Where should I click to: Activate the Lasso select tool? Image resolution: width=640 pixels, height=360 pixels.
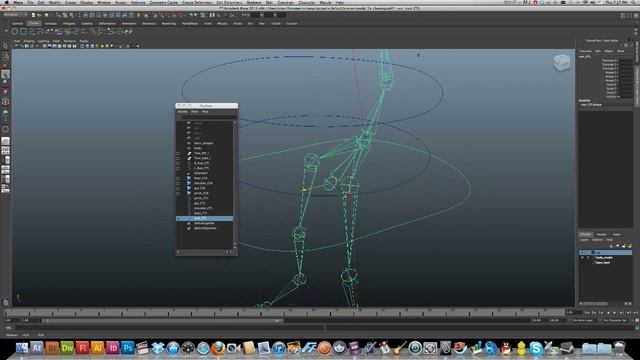tap(6, 57)
